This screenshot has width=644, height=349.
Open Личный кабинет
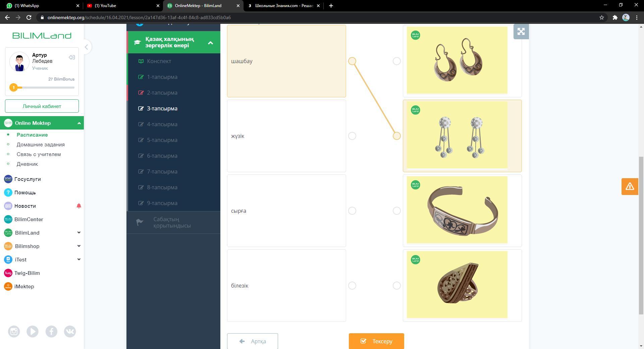click(x=42, y=106)
